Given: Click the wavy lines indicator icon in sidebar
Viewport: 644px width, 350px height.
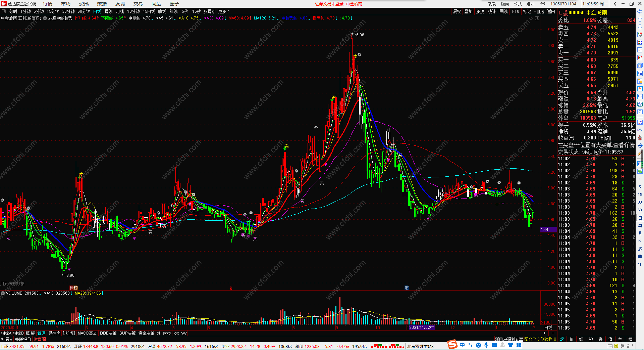Looking at the screenshot, I should tap(640, 122).
